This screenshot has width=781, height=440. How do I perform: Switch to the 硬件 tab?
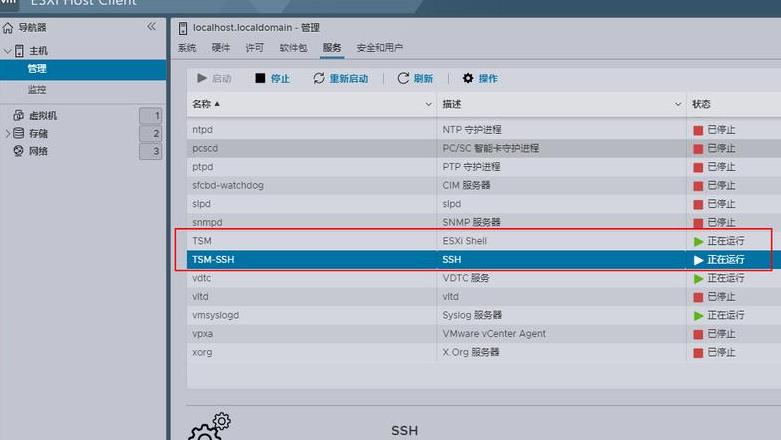[x=221, y=48]
